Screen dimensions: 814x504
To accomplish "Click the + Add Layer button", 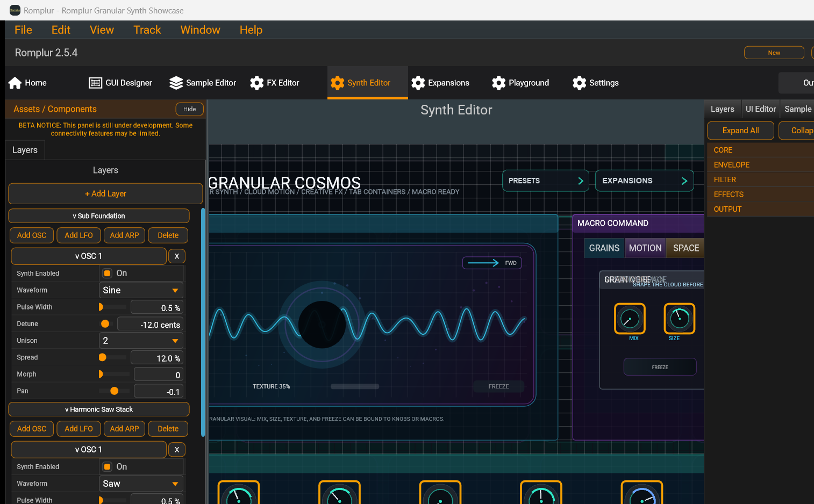I will coord(105,194).
